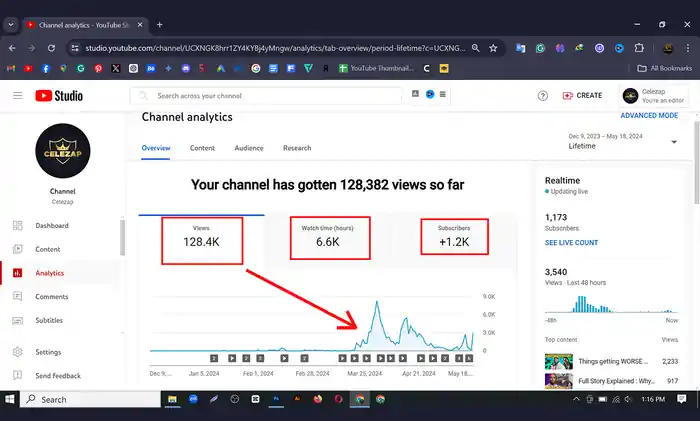Click the Celezap channel profile picture
The width and height of the screenshot is (700, 421).
tap(62, 151)
